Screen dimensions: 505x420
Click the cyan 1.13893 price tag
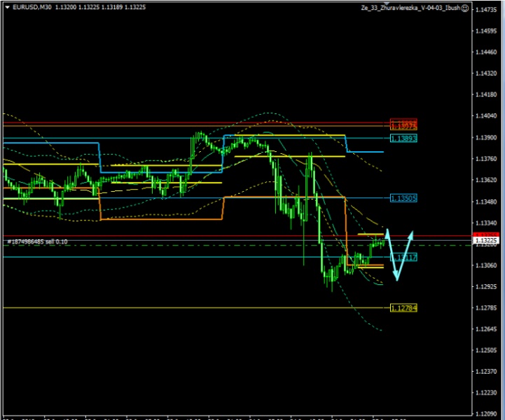coord(404,139)
